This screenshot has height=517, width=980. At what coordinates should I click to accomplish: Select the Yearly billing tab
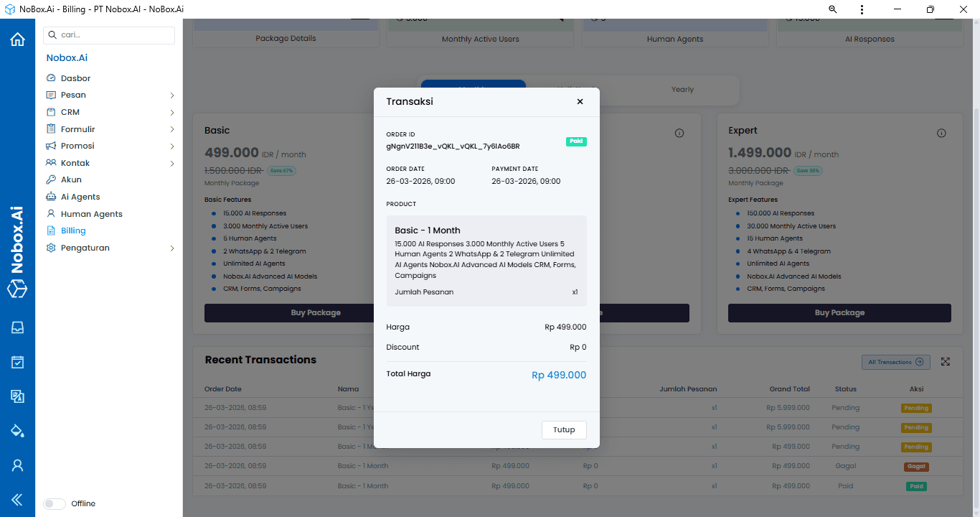click(x=682, y=90)
